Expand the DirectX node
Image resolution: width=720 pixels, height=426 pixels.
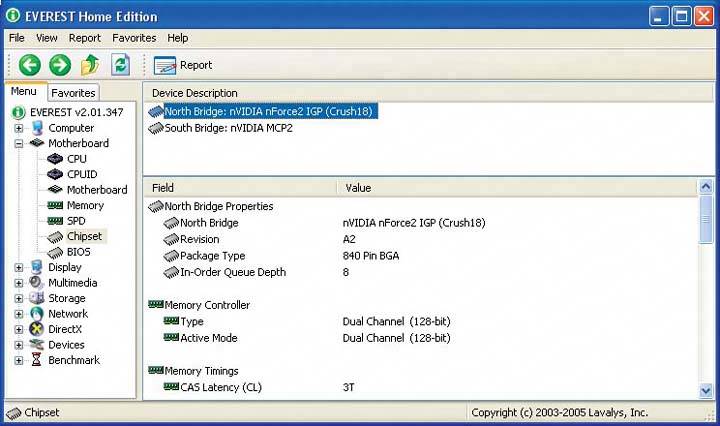point(18,330)
